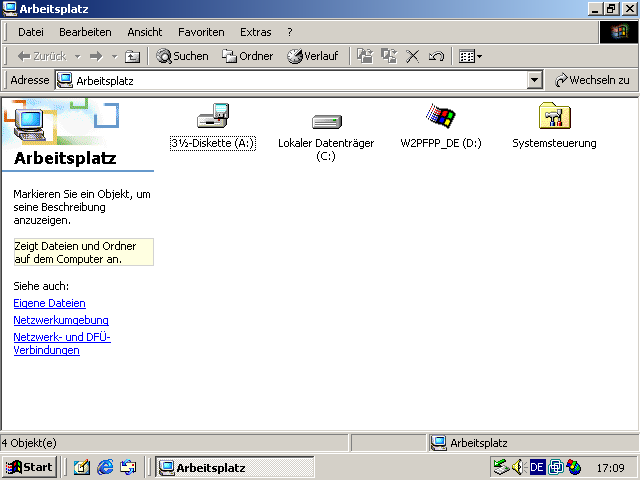Click the Show Desktop quick launch icon
This screenshot has height=480, width=640.
82,467
